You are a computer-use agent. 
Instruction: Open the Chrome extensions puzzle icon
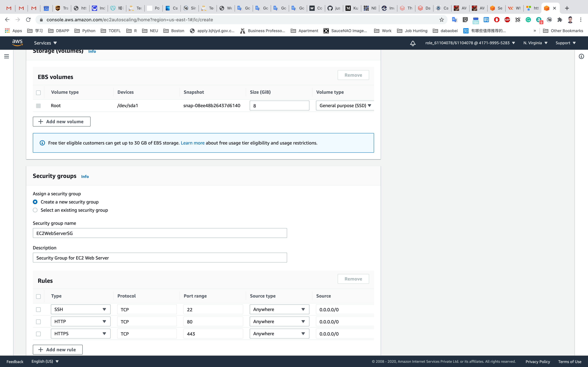560,20
